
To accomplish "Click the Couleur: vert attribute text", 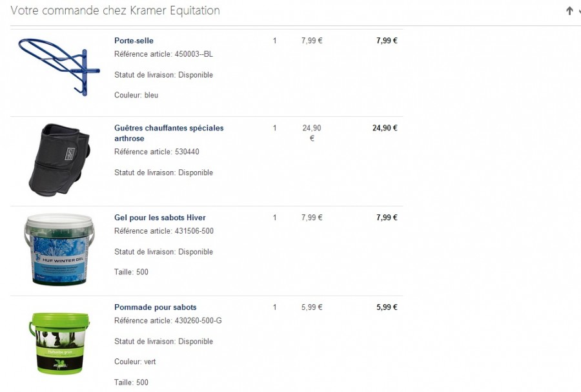I will 135,362.
